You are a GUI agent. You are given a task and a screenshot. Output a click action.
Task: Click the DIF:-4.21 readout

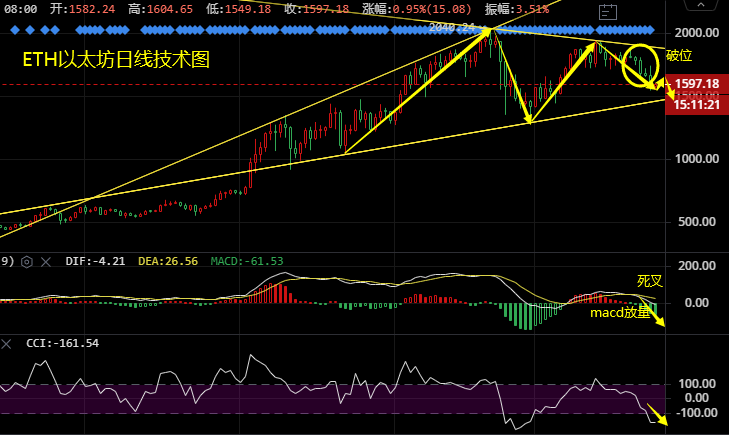95,261
